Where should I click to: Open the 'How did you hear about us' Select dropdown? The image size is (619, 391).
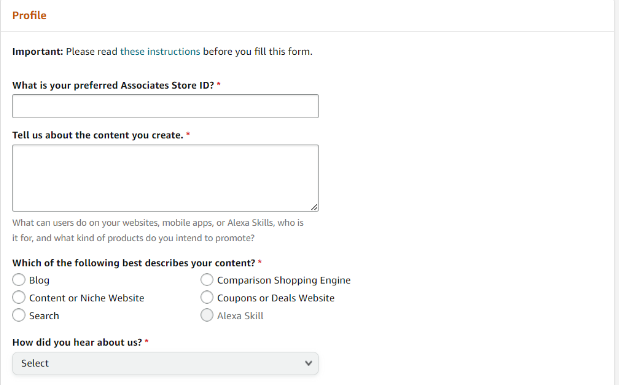165,363
